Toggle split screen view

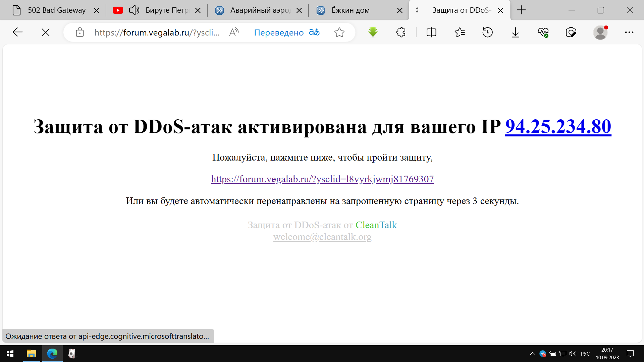pos(431,32)
